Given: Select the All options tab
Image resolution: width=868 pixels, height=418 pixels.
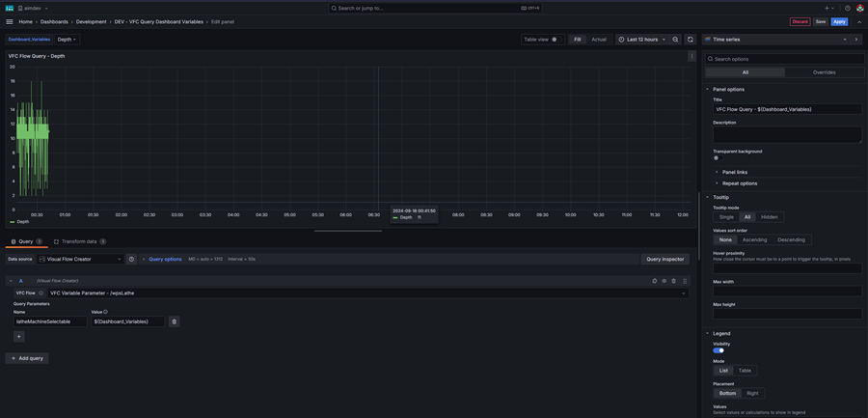Looking at the screenshot, I should tap(746, 72).
